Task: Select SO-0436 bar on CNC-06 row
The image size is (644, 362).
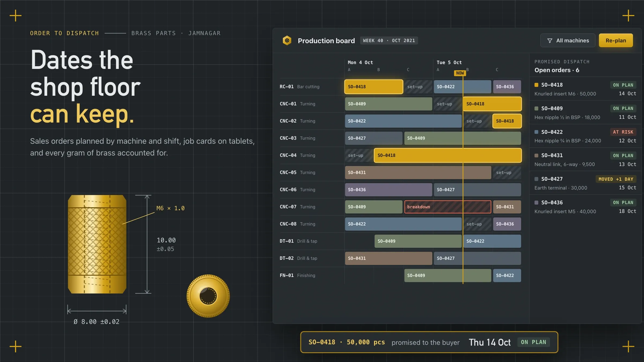Action: [389, 190]
